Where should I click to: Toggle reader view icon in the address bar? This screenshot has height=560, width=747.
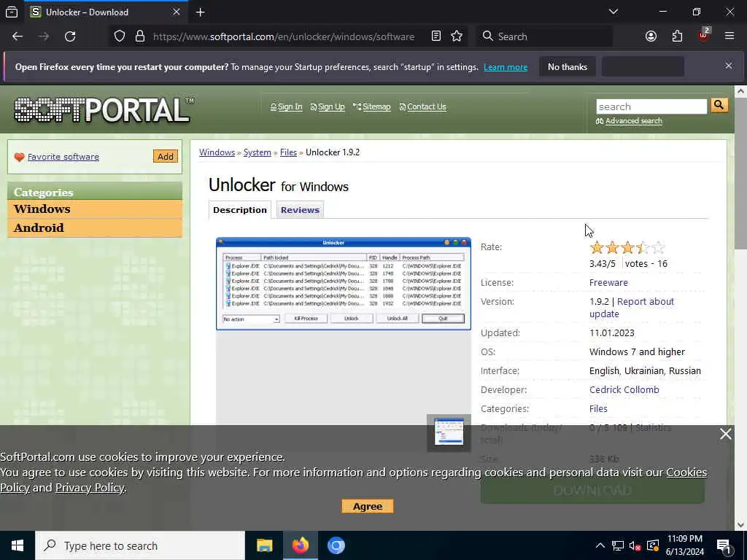coord(436,36)
